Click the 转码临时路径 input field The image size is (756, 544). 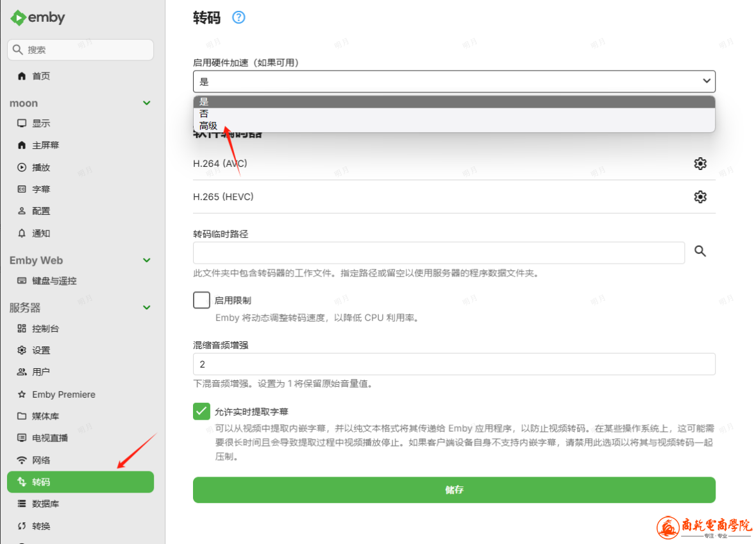pos(439,253)
